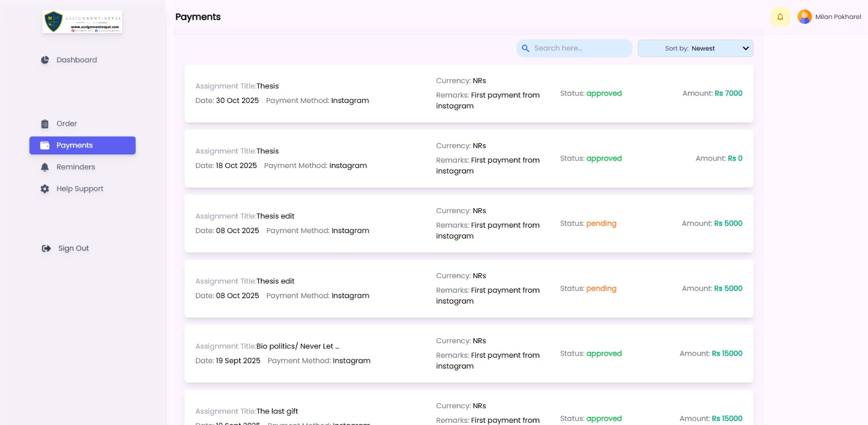Click the amount Rs 7000

coord(729,93)
